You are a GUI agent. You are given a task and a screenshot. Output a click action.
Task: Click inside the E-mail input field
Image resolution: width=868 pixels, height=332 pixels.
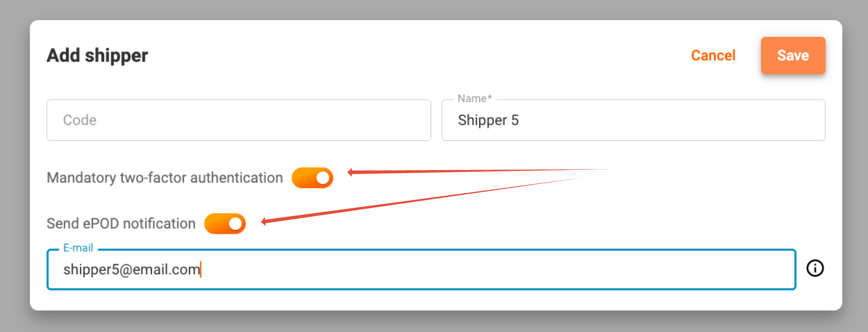(450, 269)
